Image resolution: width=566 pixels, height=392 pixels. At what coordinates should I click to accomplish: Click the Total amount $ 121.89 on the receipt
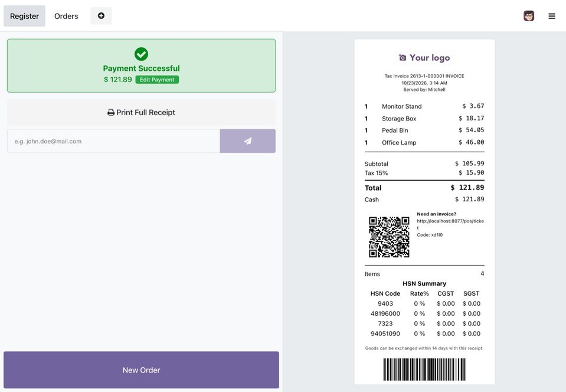tap(467, 188)
